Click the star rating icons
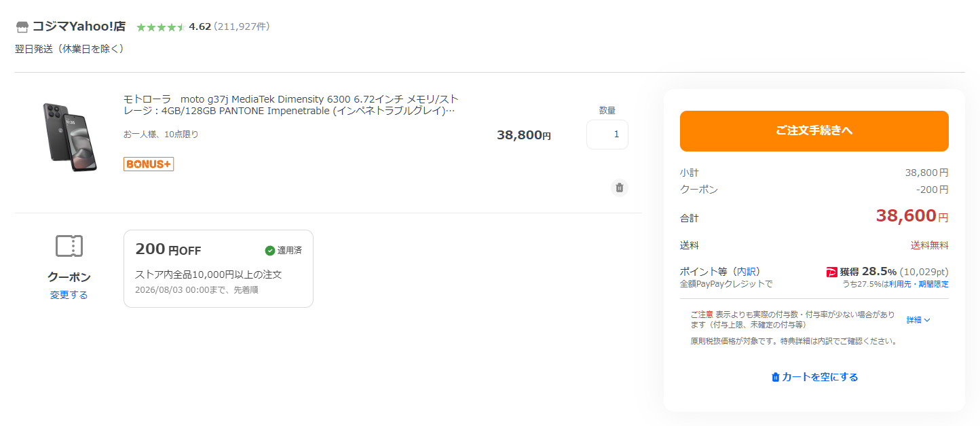The height and width of the screenshot is (426, 980). pos(161,27)
